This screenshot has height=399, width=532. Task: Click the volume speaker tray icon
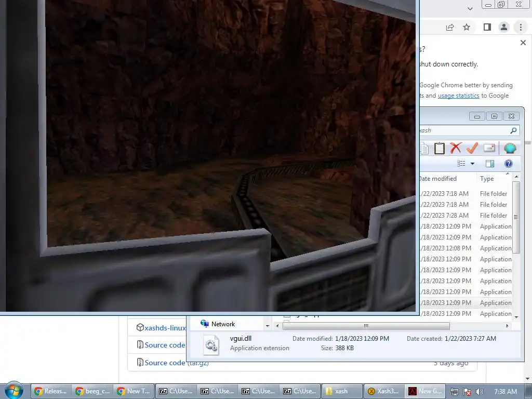pos(479,392)
